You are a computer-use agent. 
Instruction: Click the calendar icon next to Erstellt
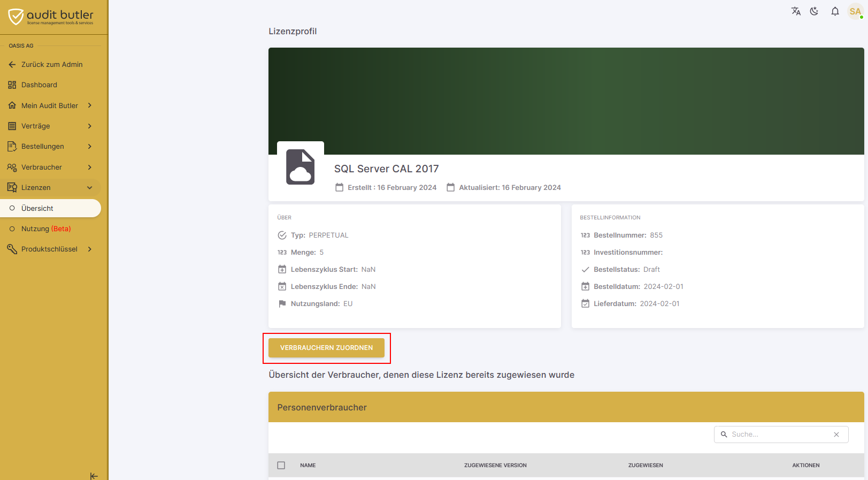(x=339, y=187)
